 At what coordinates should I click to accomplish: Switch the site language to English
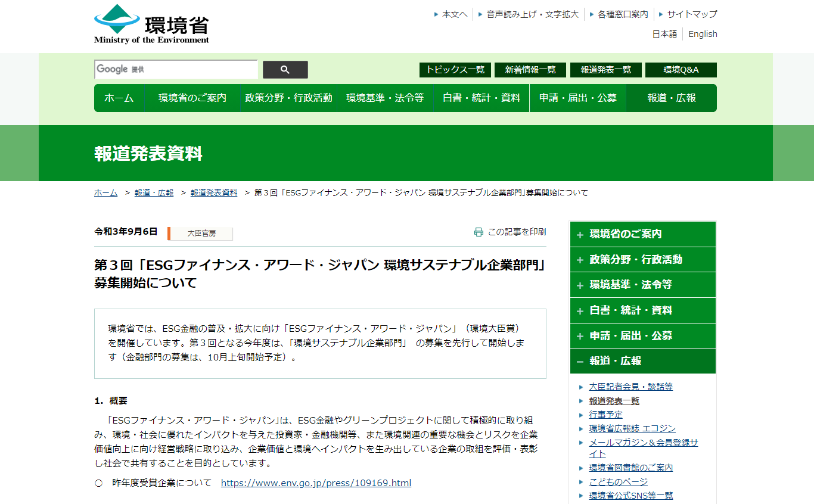(x=703, y=34)
